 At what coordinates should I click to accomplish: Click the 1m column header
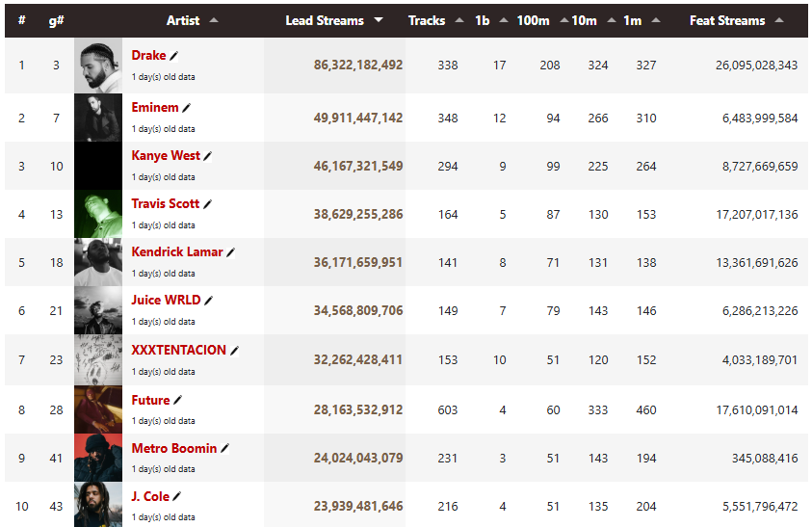click(632, 20)
